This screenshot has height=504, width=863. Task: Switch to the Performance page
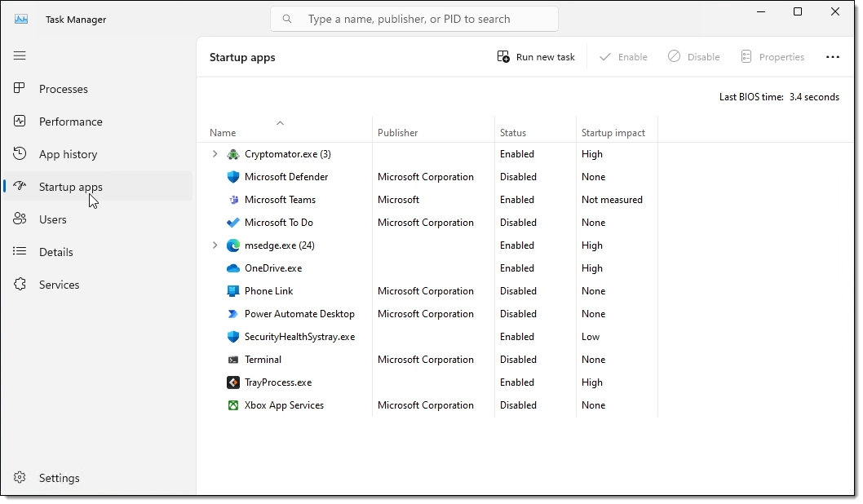tap(70, 122)
